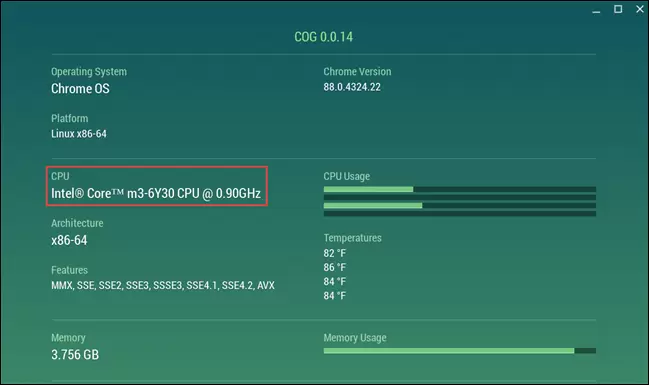Click Chrome version 88.0.4324.22
This screenshot has width=649, height=385.
click(x=352, y=87)
